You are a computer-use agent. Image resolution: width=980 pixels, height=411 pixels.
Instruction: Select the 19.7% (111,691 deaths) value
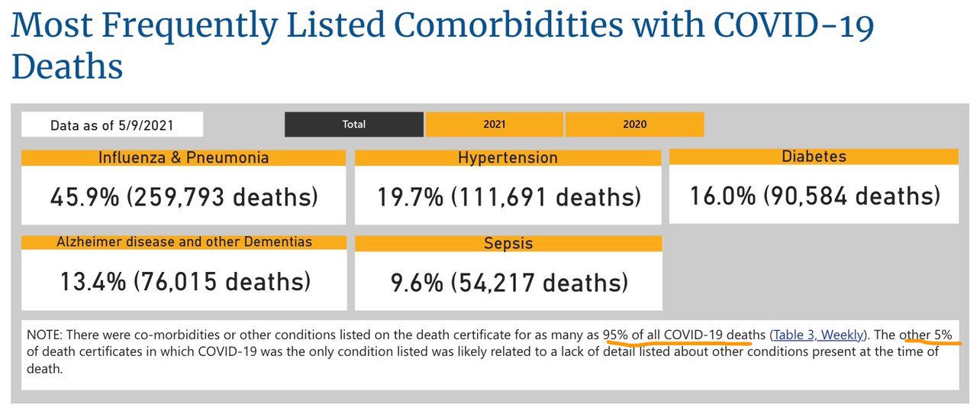pos(508,197)
